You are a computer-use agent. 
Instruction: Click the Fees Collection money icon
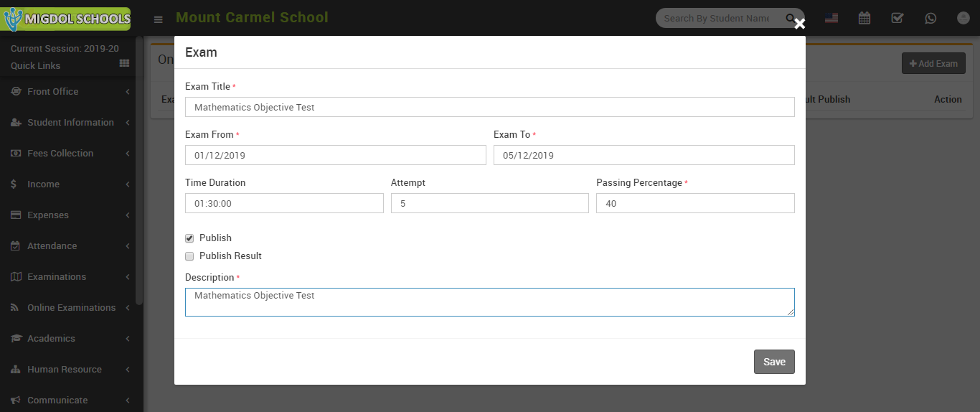click(16, 154)
